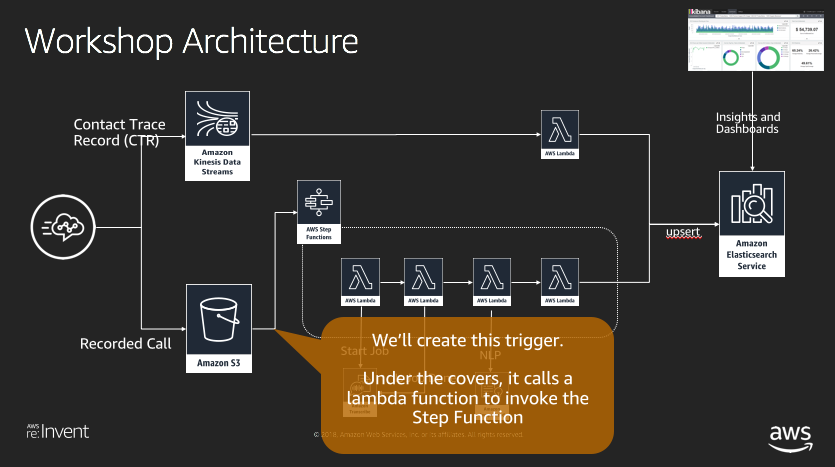835x467 pixels.
Task: Click the 'Under the covers' callout paragraph
Action: coord(468,397)
